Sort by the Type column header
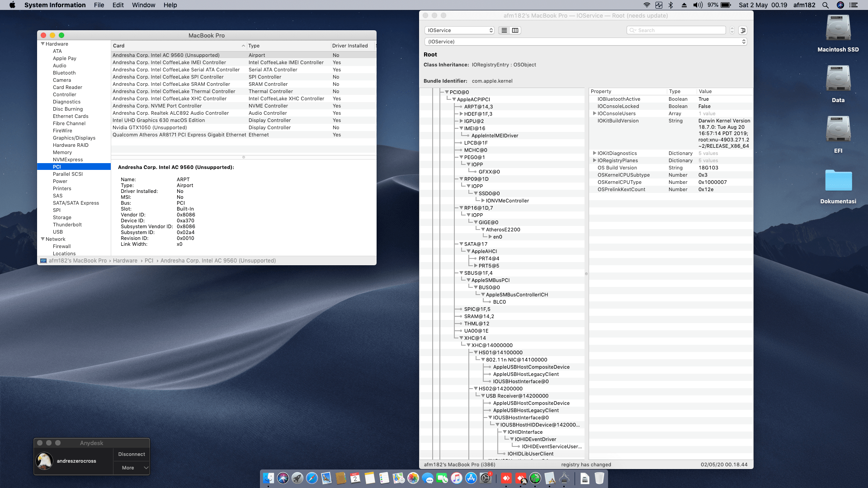 288,46
